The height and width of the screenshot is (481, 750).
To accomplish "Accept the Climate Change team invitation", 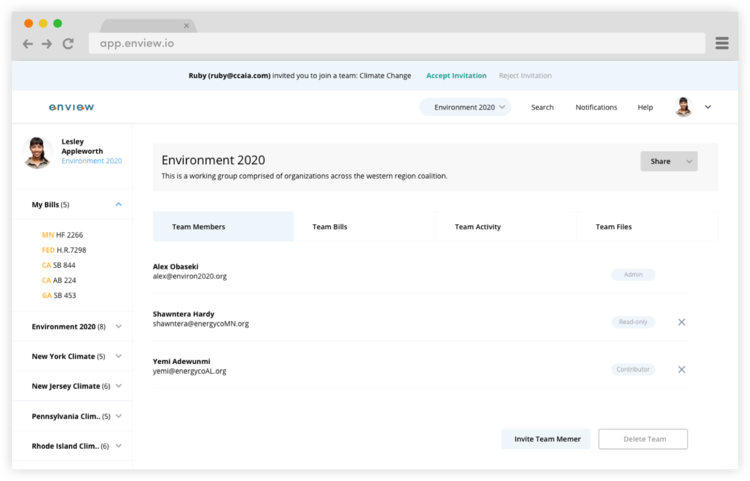I will click(x=456, y=76).
